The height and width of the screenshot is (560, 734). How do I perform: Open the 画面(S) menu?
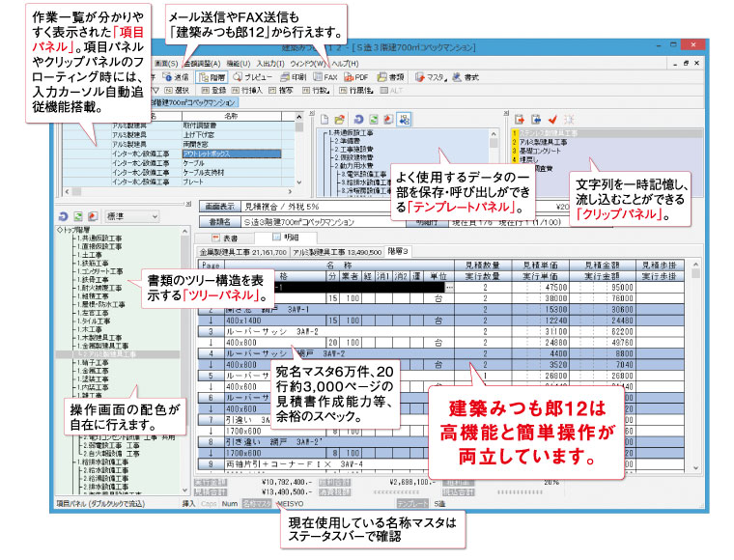(166, 63)
